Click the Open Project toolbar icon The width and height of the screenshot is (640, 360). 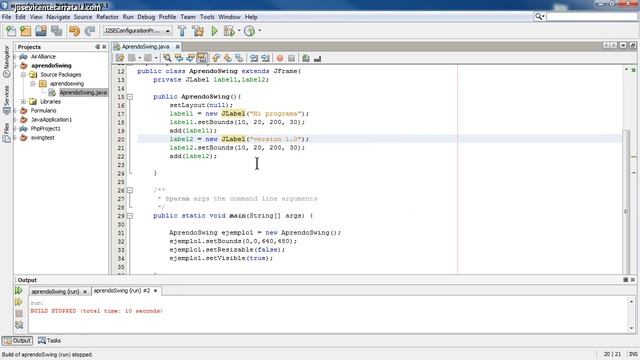tap(41, 31)
